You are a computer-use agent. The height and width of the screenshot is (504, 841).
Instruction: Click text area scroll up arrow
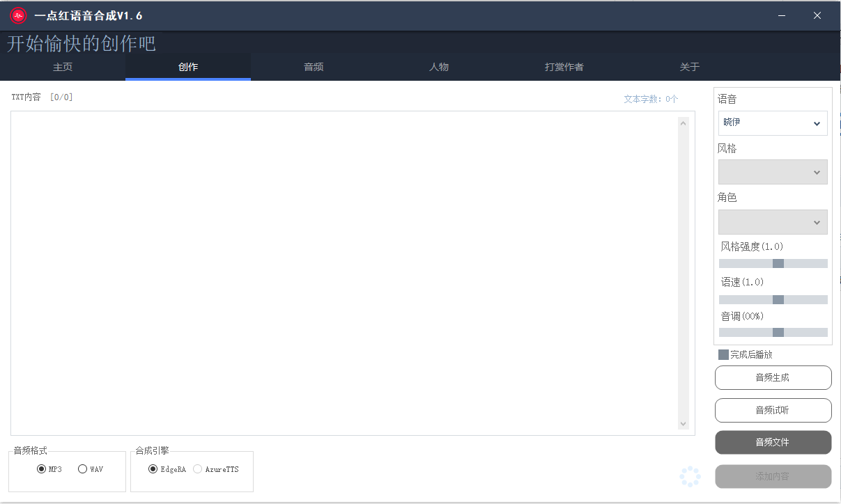683,123
